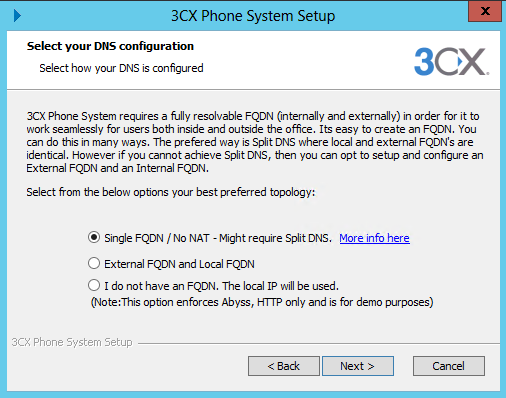This screenshot has height=398, width=506.
Task: Close the 3CX Phone System Setup window
Action: pyautogui.click(x=485, y=11)
